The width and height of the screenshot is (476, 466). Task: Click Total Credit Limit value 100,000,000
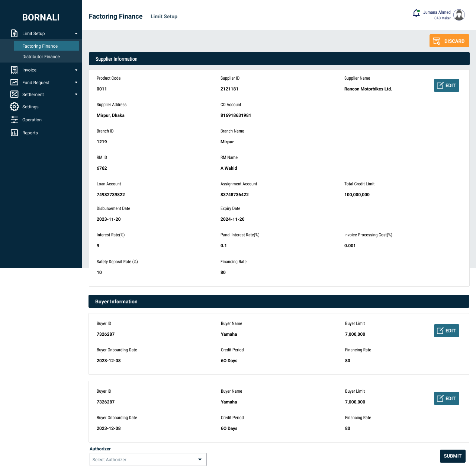[x=357, y=195]
